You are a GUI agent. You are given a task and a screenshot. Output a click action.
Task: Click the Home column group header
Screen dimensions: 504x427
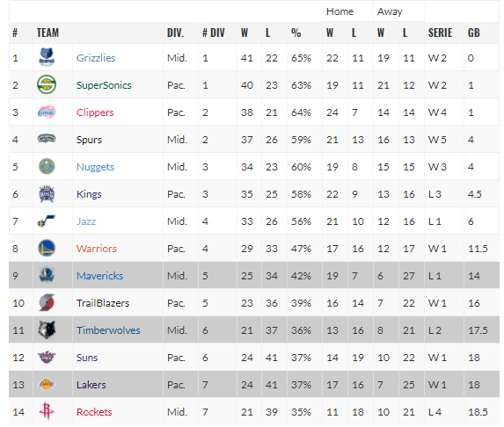pos(340,11)
